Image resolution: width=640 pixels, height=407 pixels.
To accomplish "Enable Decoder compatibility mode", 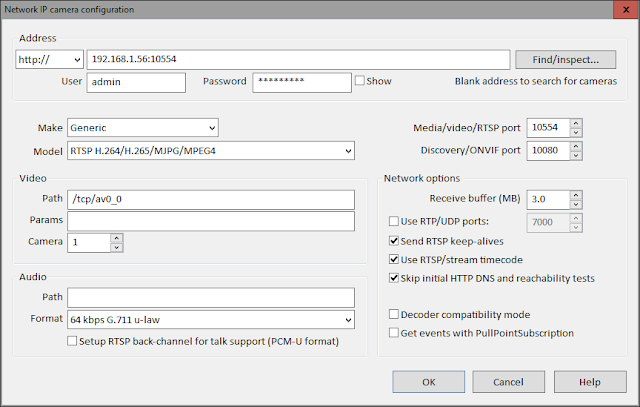I will point(393,314).
